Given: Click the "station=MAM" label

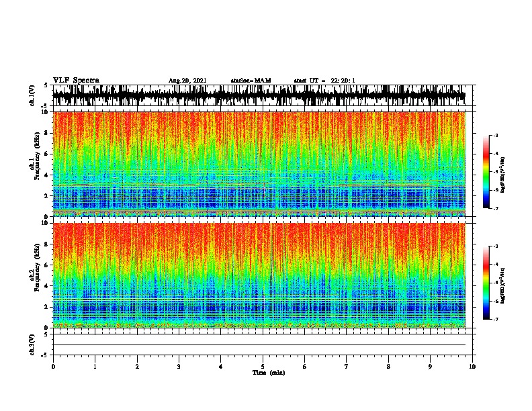Looking at the screenshot, I should (251, 81).
